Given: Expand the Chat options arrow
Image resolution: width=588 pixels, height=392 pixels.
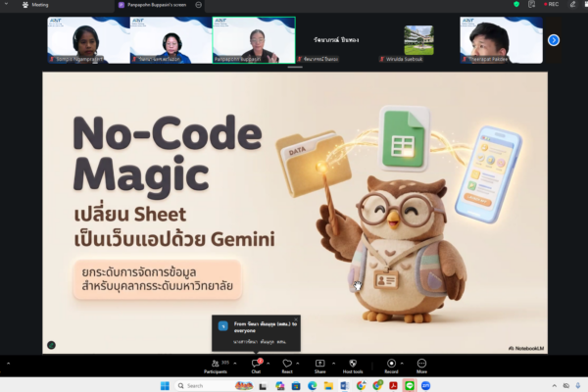Looking at the screenshot, I should pyautogui.click(x=269, y=364).
